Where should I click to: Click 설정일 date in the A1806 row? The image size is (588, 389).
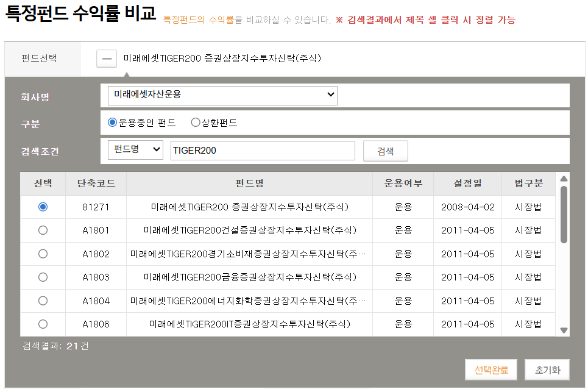click(x=467, y=324)
